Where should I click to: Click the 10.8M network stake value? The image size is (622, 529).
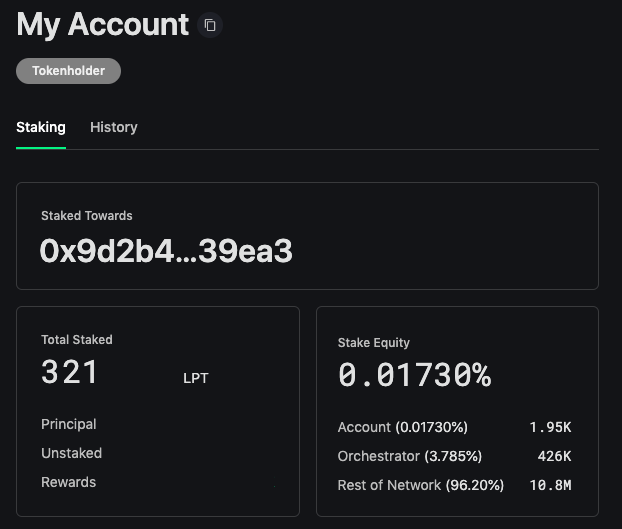[x=551, y=485]
